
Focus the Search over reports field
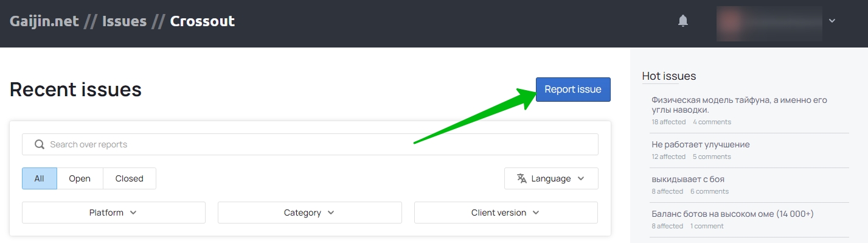click(310, 144)
